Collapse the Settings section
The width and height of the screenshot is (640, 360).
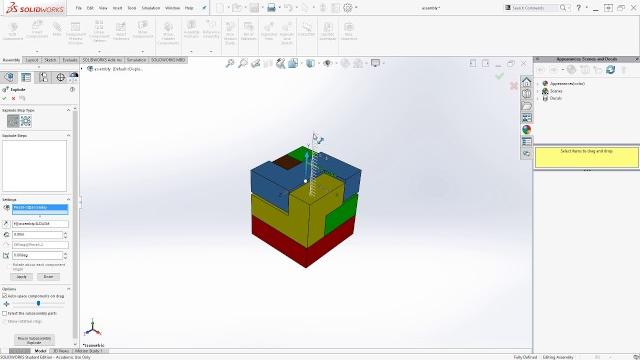click(x=69, y=199)
